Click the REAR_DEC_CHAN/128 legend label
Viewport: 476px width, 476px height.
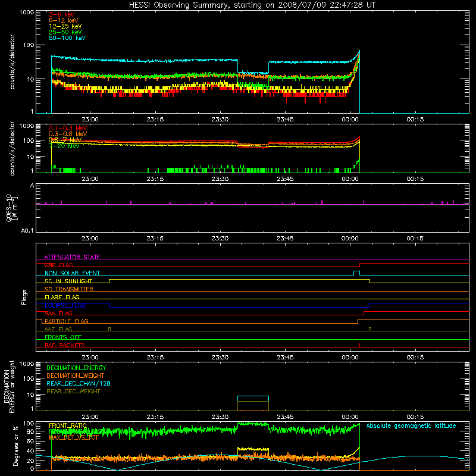tap(79, 383)
